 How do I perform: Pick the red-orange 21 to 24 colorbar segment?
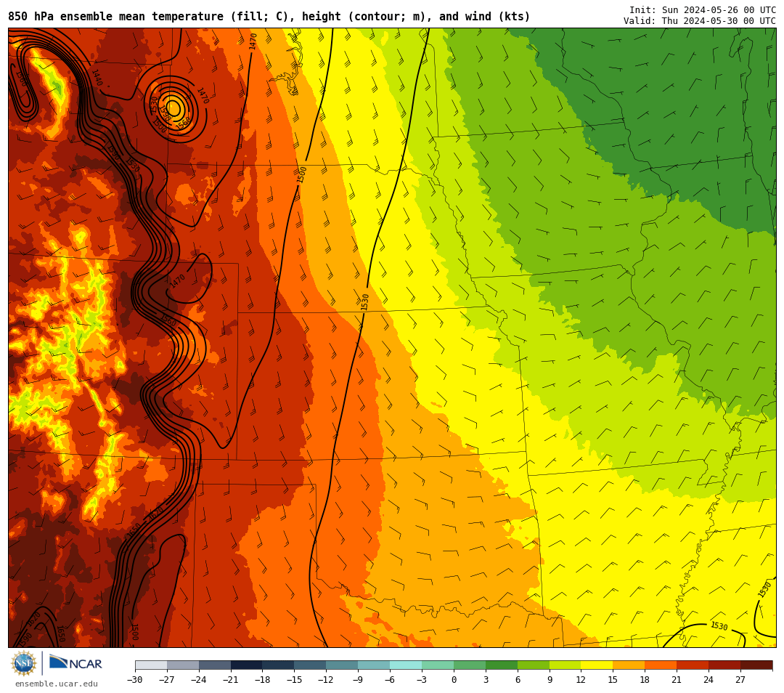tap(693, 665)
